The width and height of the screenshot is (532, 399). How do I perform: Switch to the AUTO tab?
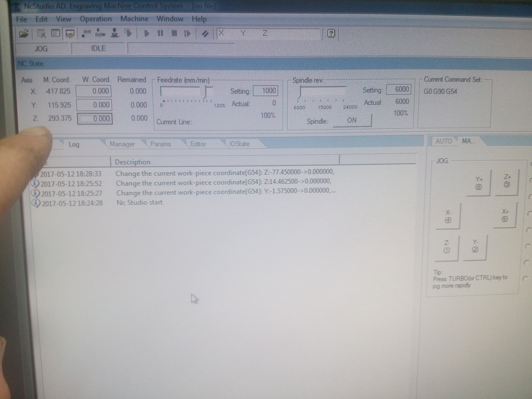[x=444, y=141]
